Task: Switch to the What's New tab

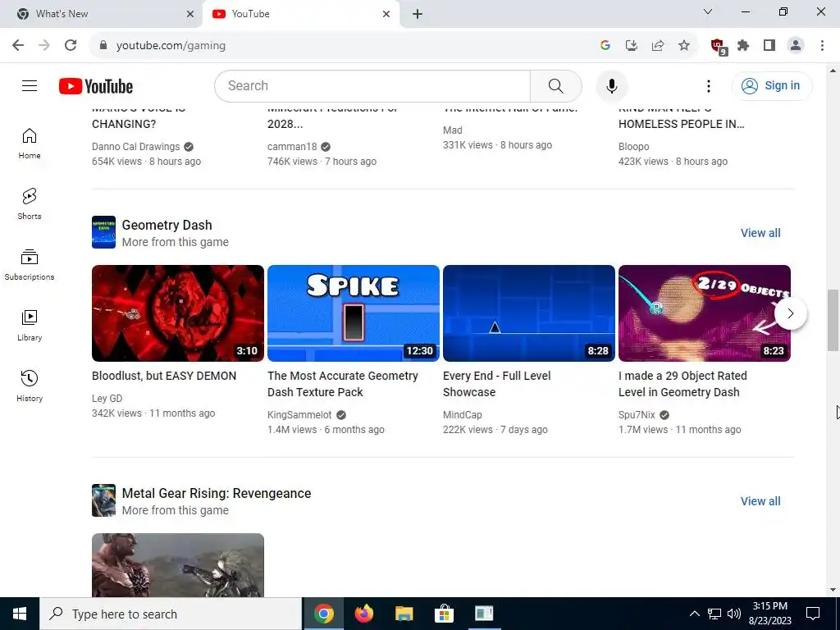Action: click(x=101, y=14)
